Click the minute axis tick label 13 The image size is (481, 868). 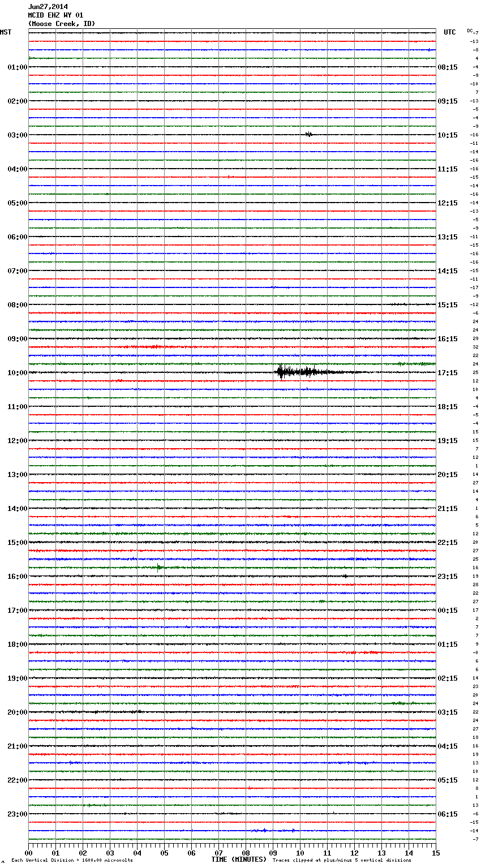(x=381, y=853)
